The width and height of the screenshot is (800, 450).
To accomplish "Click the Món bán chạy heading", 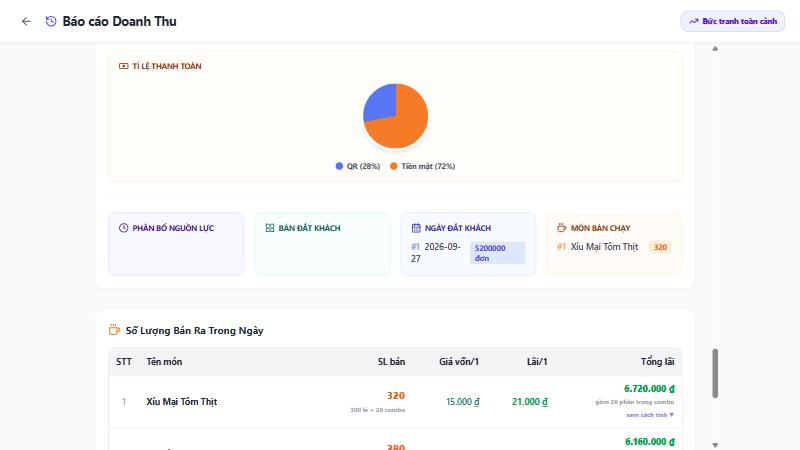I will pyautogui.click(x=600, y=228).
